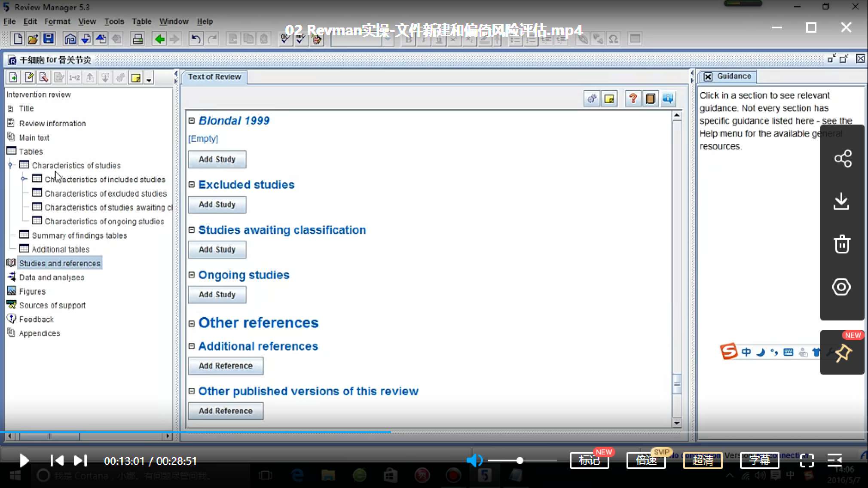This screenshot has height=488, width=868.
Task: Click the settings/properties panel icon
Action: coord(591,98)
